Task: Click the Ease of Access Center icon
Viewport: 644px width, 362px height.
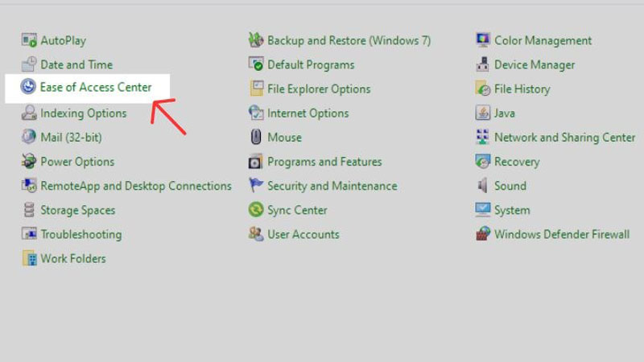Action: click(x=29, y=87)
